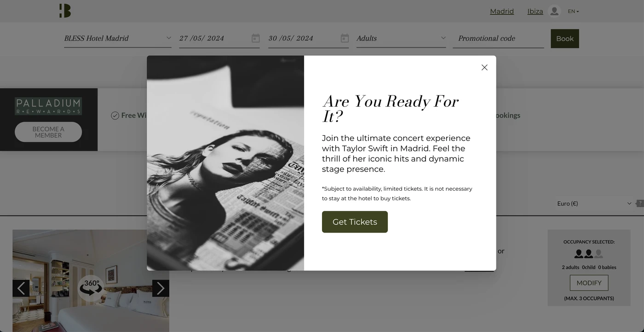Open the user account profile icon
This screenshot has height=332, width=644.
click(x=555, y=11)
